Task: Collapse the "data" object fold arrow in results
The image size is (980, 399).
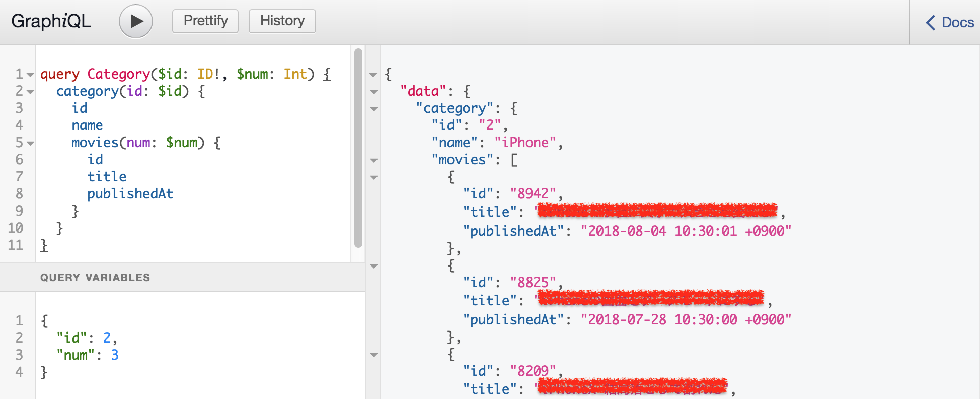Action: point(373,92)
